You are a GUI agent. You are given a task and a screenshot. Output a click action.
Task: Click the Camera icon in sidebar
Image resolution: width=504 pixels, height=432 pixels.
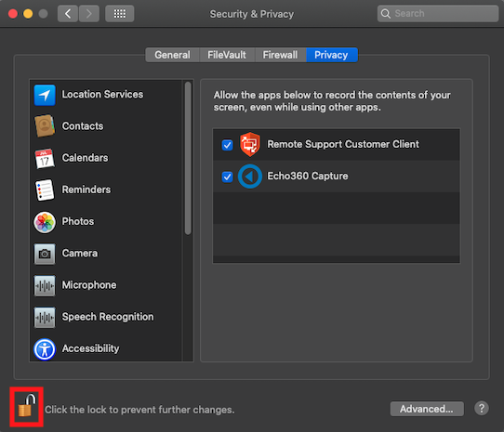coord(45,254)
